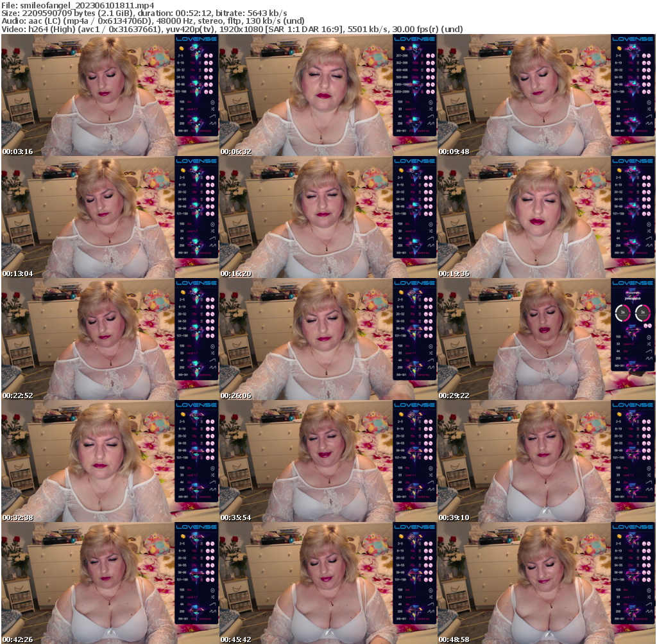This screenshot has width=657, height=644.
Task: Click the jimslapdick username label
Action: (x=633, y=298)
